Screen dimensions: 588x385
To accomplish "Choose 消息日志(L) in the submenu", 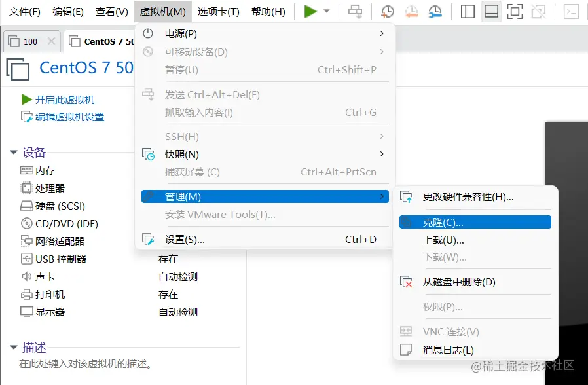I will 475,350.
